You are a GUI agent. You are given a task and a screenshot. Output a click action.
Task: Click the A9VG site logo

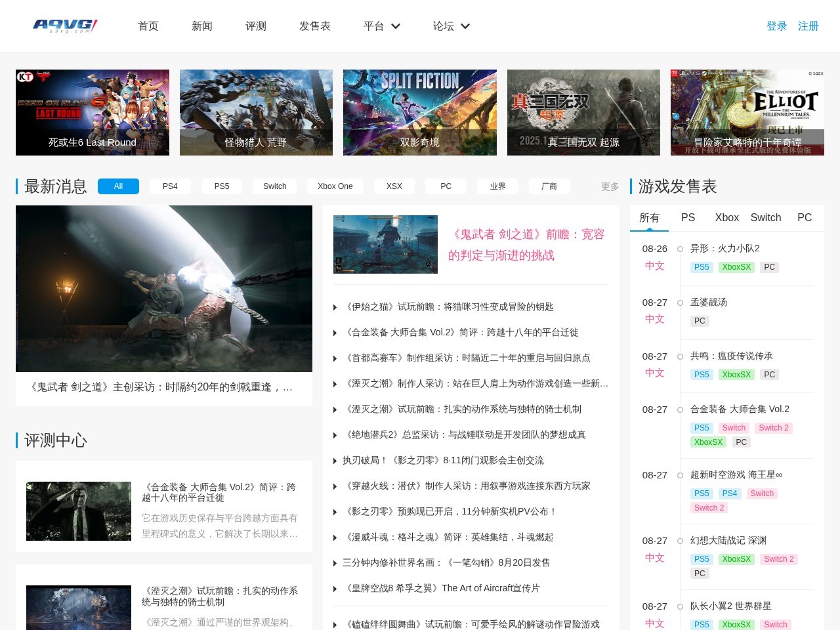pyautogui.click(x=66, y=26)
